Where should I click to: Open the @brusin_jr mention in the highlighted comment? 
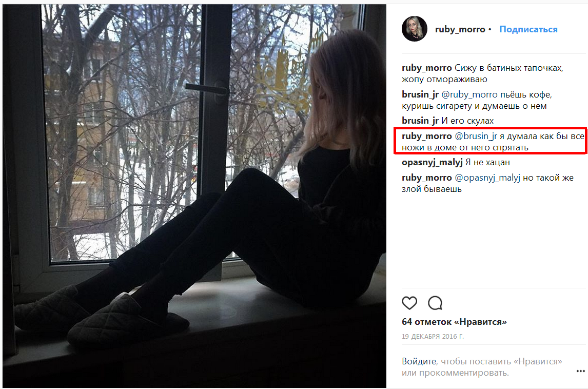pos(476,136)
